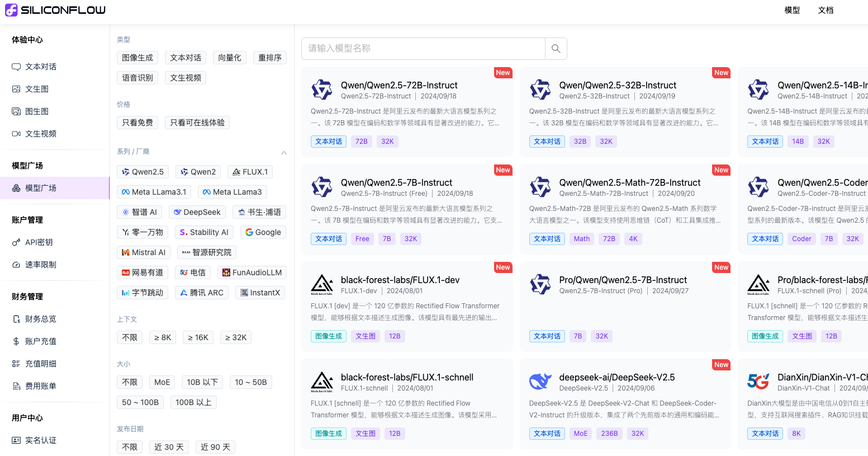This screenshot has height=456, width=868.
Task: Open 速率限制 gauge icon in sidebar
Action: [x=16, y=265]
